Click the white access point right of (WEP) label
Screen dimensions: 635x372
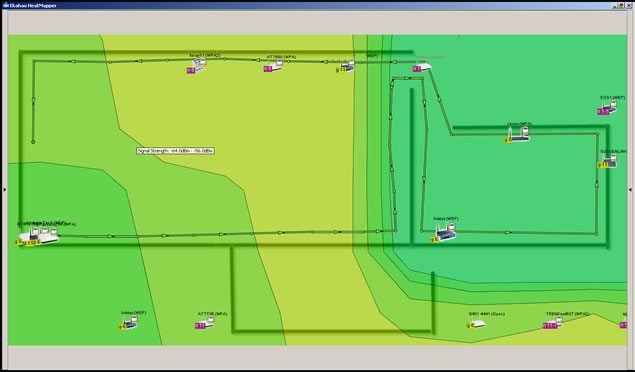[422, 67]
